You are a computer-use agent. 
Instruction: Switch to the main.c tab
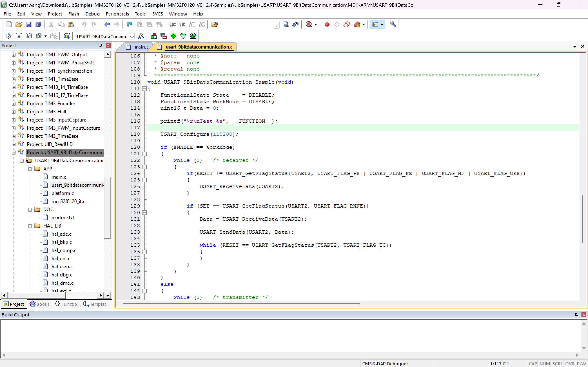tap(141, 47)
